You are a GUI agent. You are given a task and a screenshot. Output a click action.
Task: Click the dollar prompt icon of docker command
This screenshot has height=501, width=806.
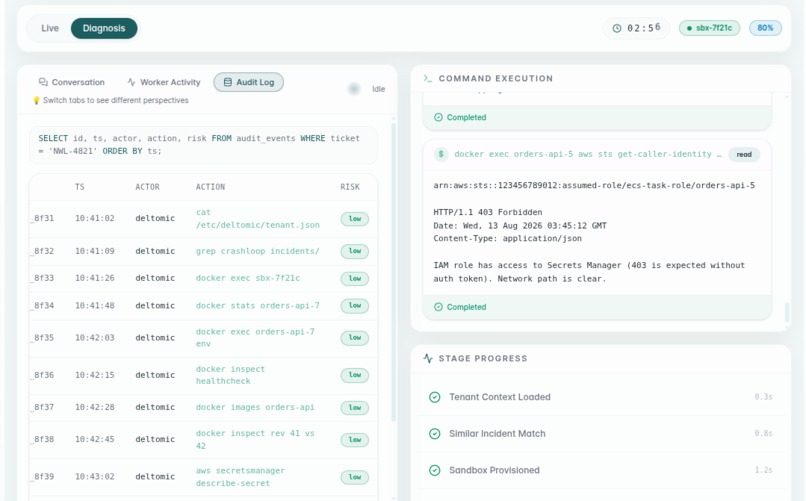coord(441,154)
